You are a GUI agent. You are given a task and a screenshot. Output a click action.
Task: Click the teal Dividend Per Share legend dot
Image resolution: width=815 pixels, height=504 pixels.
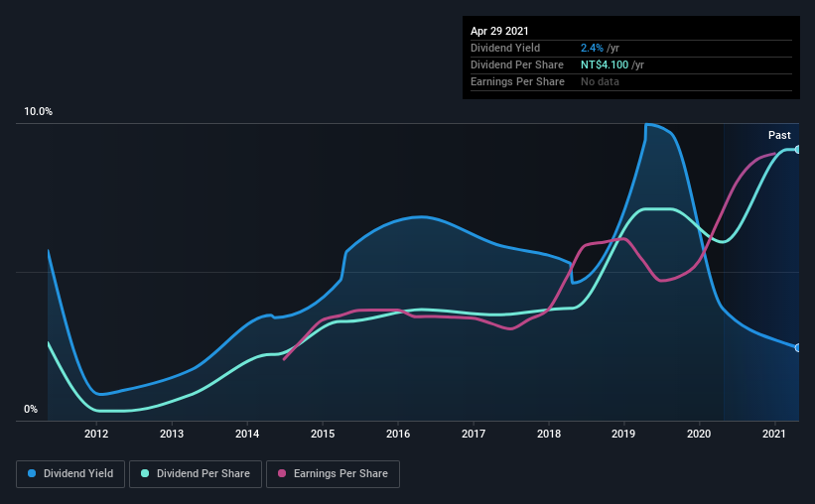coord(145,473)
